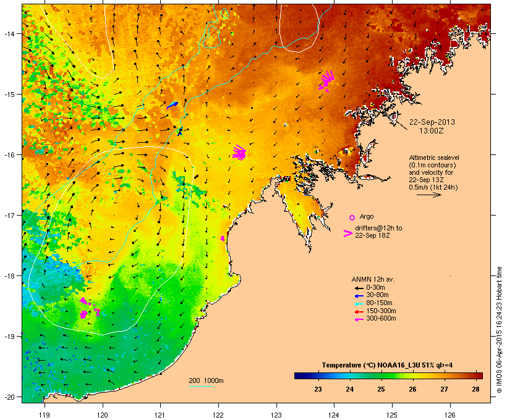
Task: Click the date label 22-Sep-2013
Action: pos(432,122)
